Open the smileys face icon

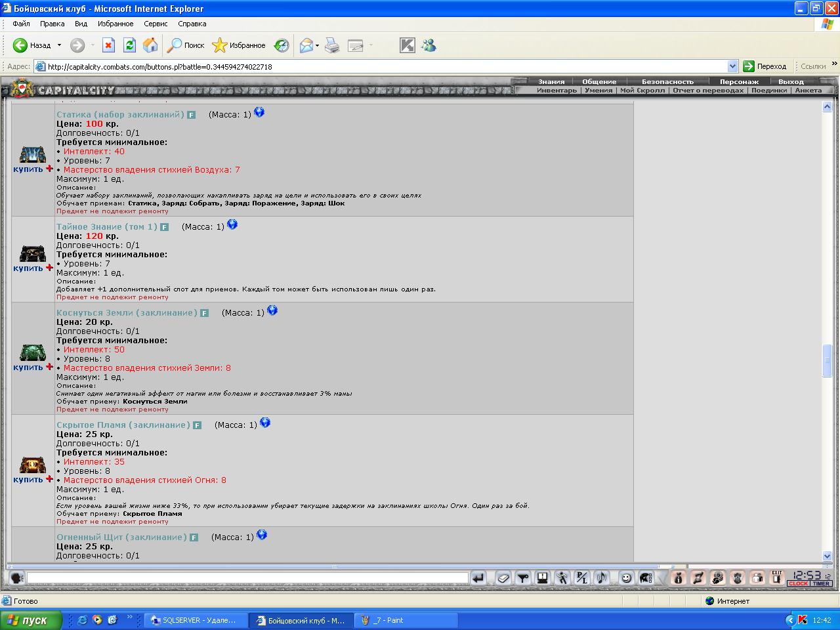tap(627, 578)
